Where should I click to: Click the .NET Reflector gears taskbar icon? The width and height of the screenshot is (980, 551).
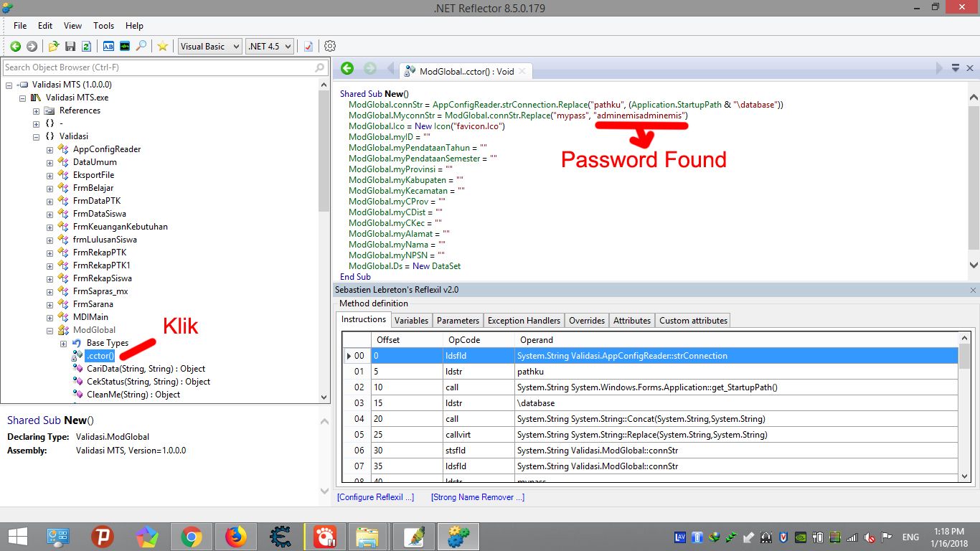tap(458, 537)
